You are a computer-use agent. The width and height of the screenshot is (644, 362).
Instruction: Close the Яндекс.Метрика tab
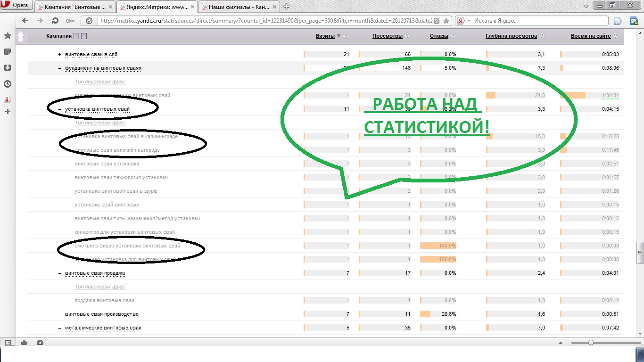click(192, 7)
